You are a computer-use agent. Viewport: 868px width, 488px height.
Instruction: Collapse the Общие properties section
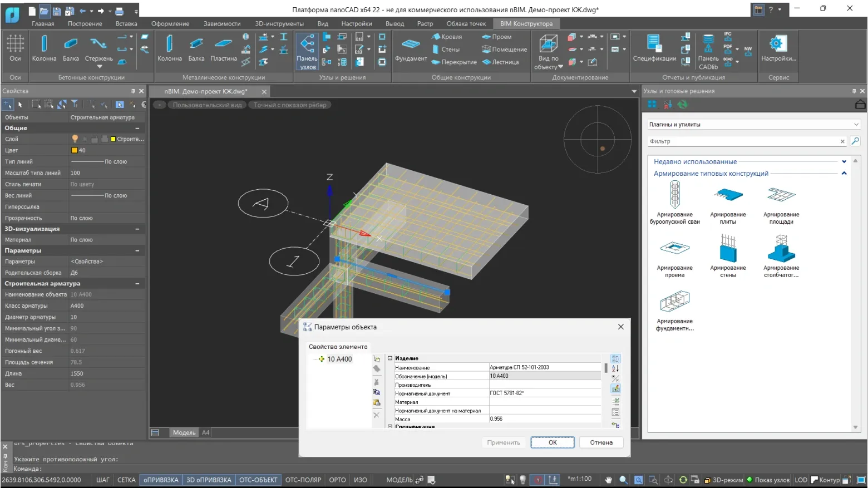point(137,128)
